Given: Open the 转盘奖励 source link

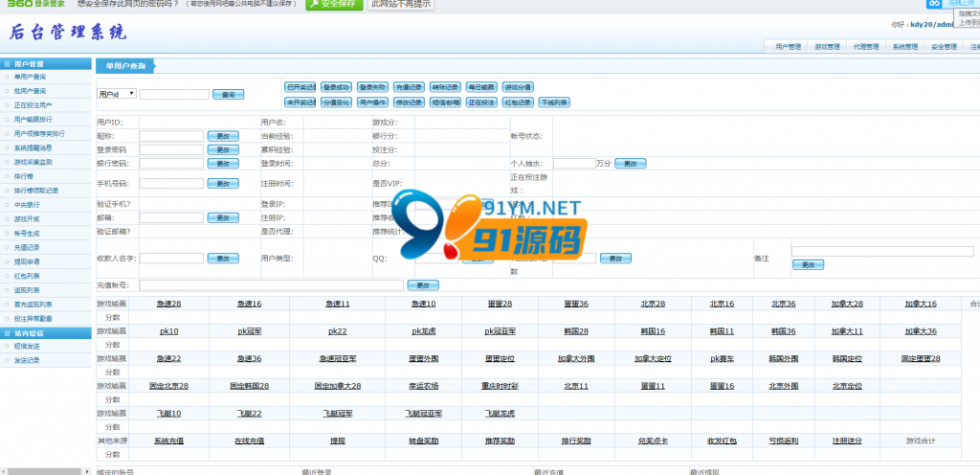Looking at the screenshot, I should [423, 441].
